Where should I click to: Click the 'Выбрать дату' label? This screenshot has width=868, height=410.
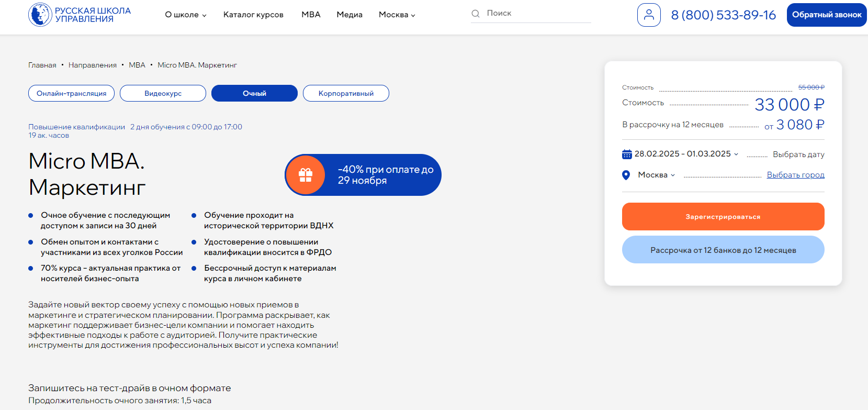(798, 154)
